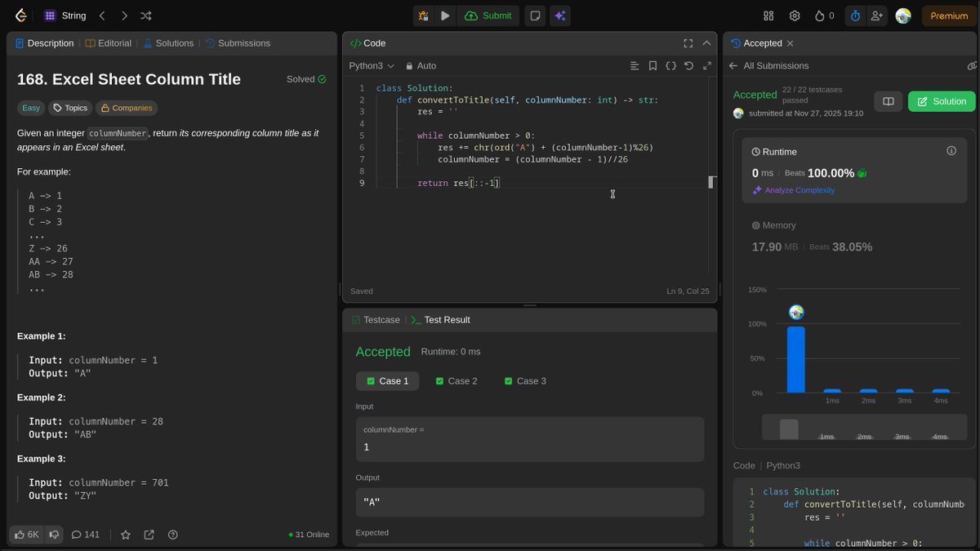Start the timer stopwatch icon

(x=855, y=16)
